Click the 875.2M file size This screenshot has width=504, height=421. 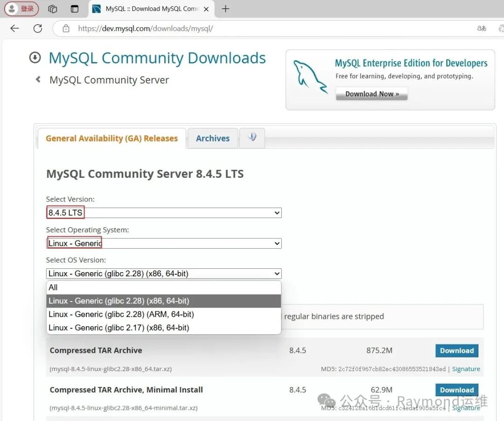click(x=379, y=351)
